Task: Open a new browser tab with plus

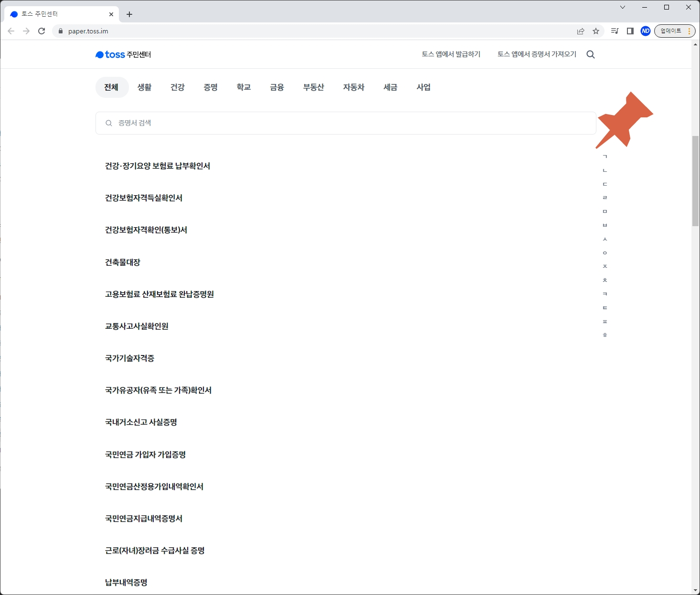Action: point(129,14)
